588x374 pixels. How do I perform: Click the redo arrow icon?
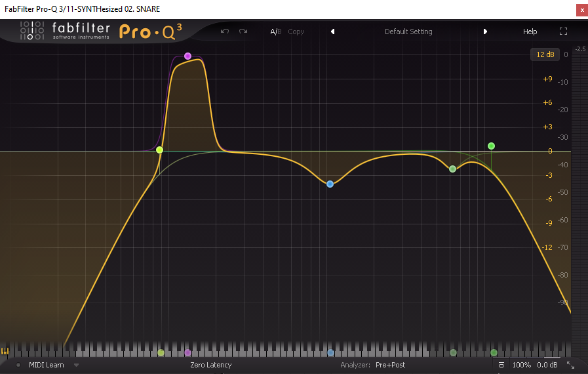pyautogui.click(x=243, y=31)
